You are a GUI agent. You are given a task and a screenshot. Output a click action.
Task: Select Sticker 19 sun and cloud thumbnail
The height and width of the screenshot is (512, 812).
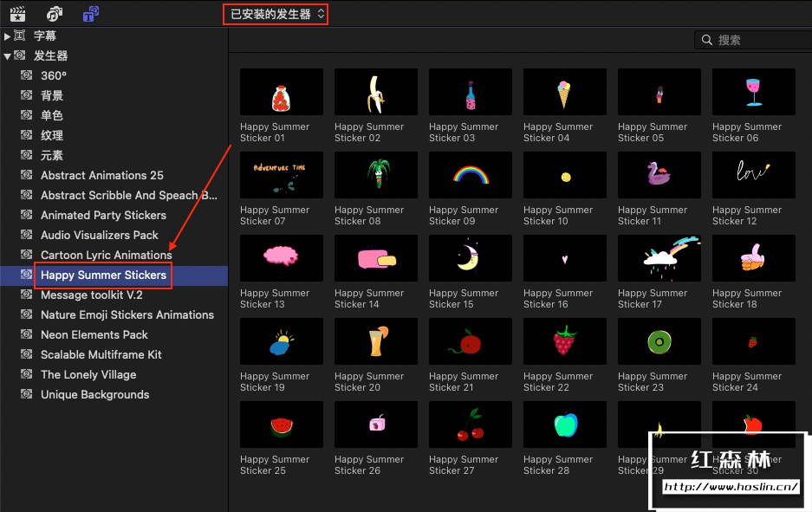[281, 341]
